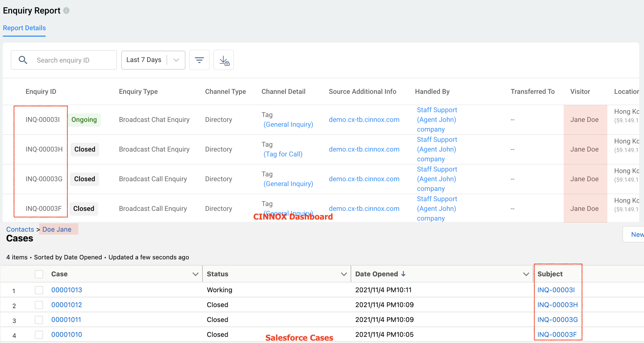Click the search magnifier icon
Image resolution: width=644 pixels, height=343 pixels.
(x=23, y=60)
